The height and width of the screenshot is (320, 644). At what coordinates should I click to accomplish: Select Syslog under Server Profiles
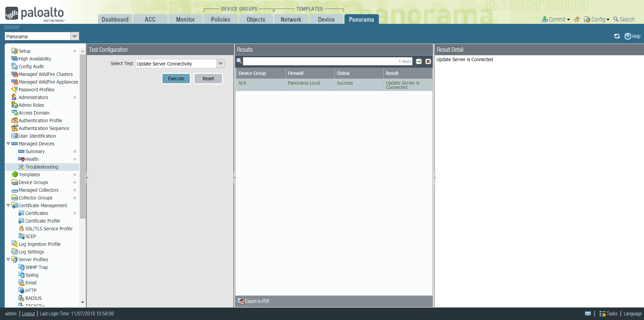tap(32, 275)
